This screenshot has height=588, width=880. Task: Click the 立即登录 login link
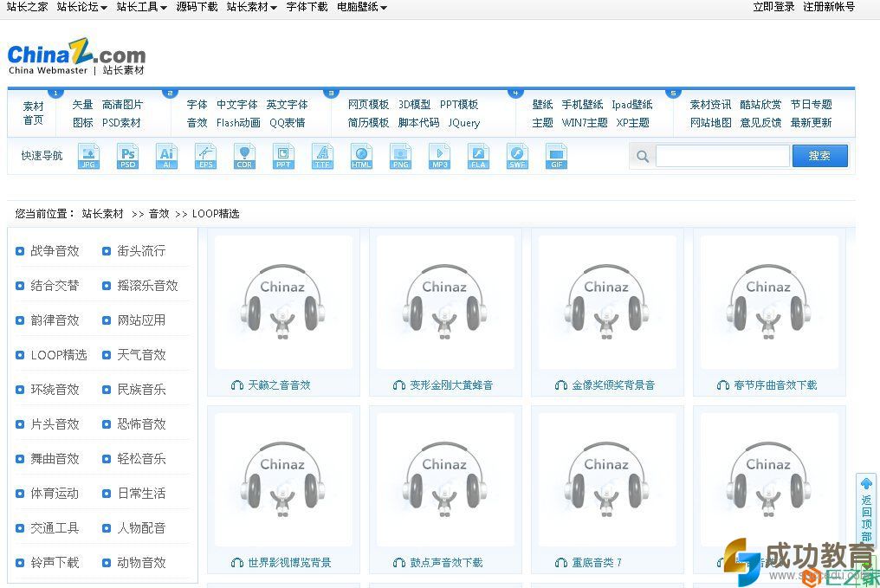(773, 7)
